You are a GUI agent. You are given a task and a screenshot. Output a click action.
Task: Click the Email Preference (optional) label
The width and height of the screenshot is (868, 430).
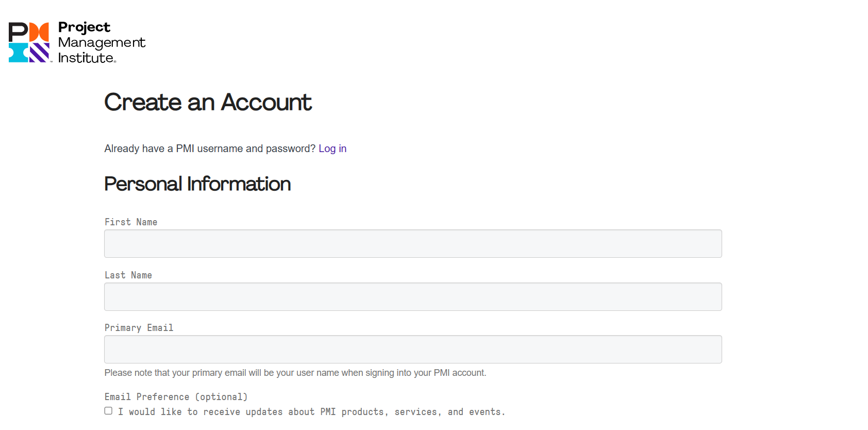click(x=176, y=397)
